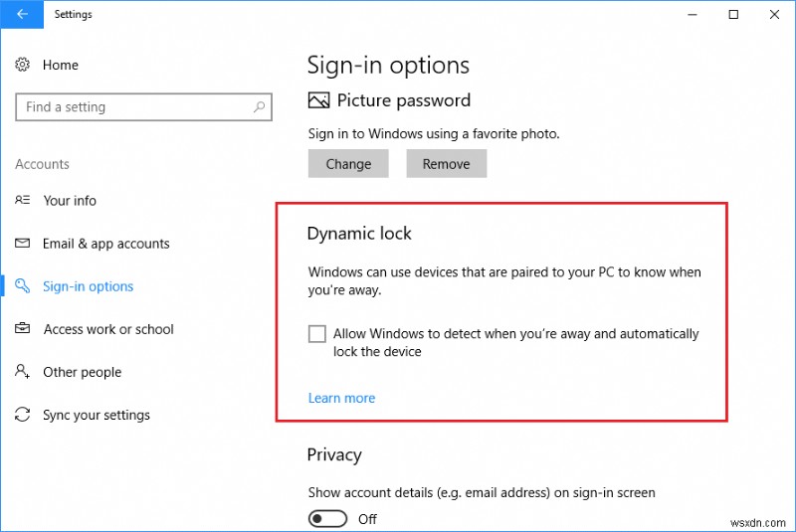796x532 pixels.
Task: Go back using the Settings back arrow
Action: point(22,14)
